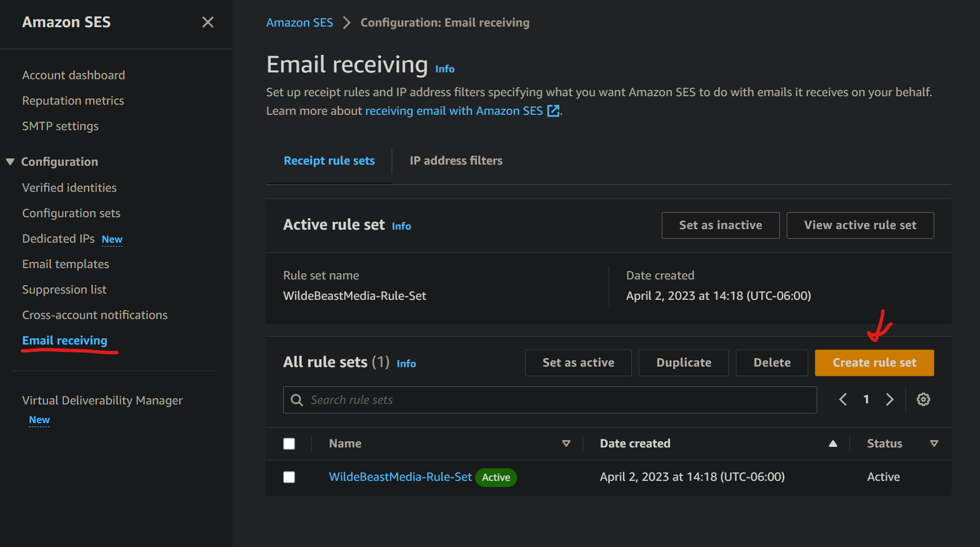Check the WildeBeastMedia-Rule-Set row checkbox

point(289,477)
